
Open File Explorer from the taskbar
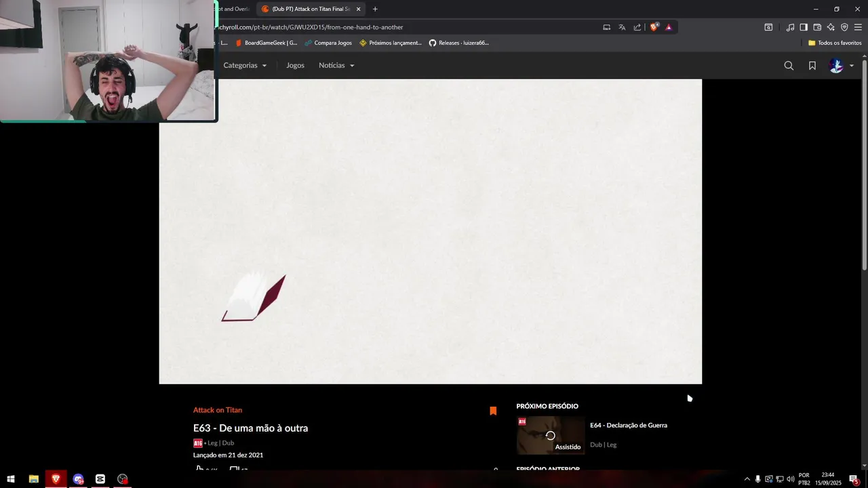click(33, 479)
